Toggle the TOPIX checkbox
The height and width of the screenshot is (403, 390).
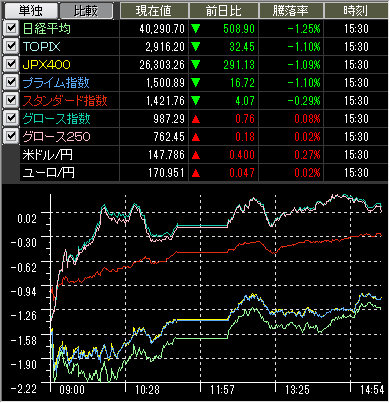pos(11,46)
